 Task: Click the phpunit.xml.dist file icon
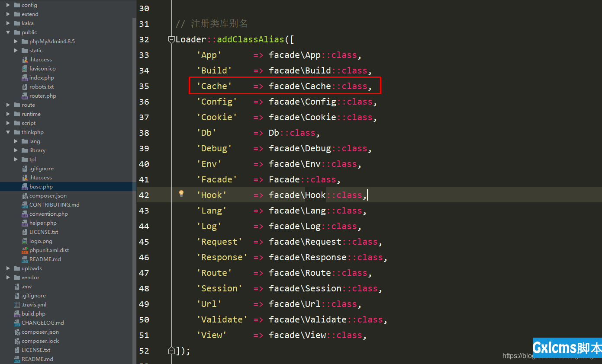[25, 250]
